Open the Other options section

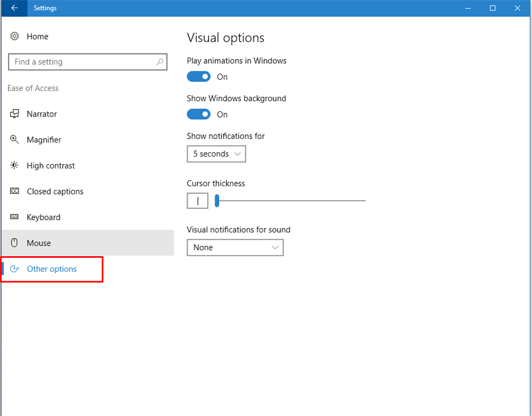coord(52,269)
